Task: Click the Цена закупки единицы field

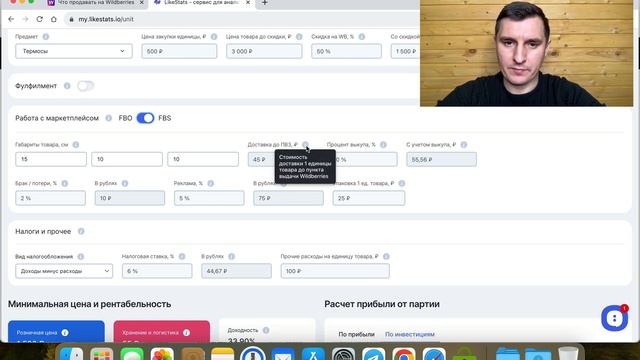Action: (x=179, y=51)
